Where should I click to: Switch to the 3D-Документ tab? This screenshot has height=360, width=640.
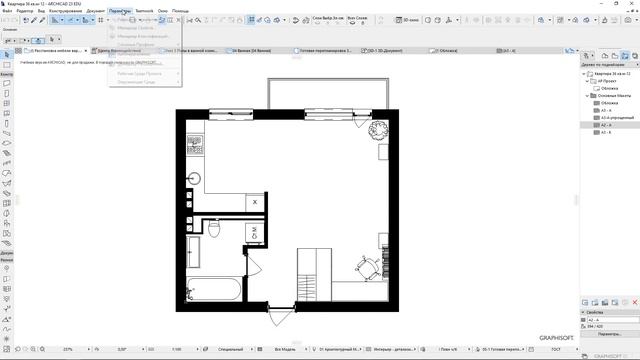point(383,51)
